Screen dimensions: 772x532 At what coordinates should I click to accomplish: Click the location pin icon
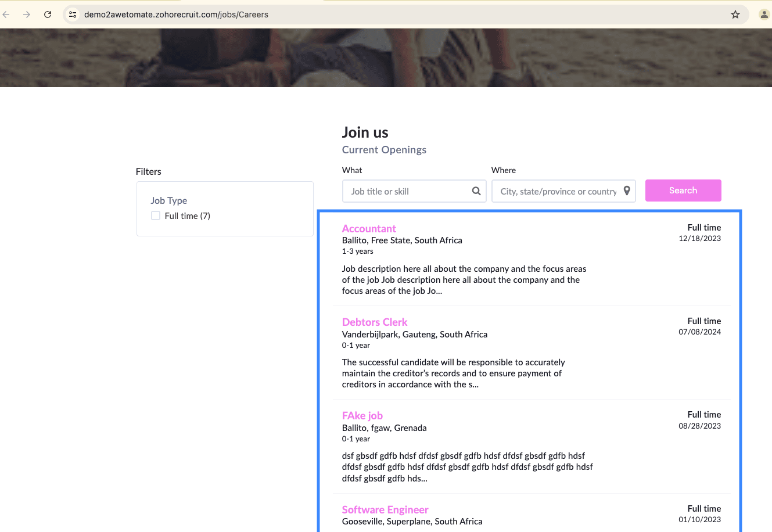click(x=627, y=191)
